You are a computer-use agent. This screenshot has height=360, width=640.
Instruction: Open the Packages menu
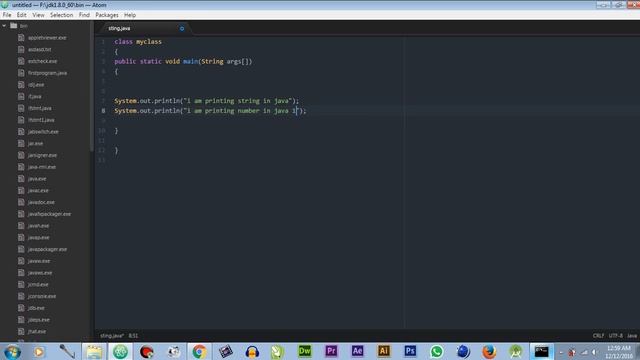[107, 15]
